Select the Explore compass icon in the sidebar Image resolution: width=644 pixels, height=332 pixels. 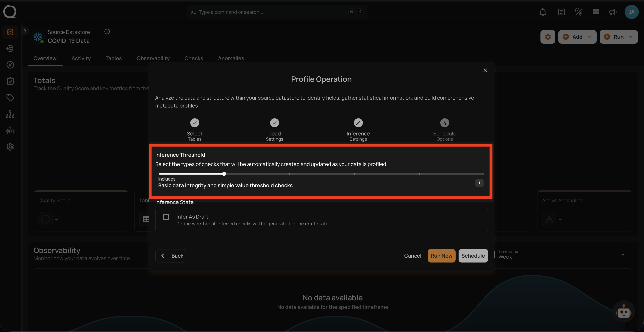coord(10,65)
